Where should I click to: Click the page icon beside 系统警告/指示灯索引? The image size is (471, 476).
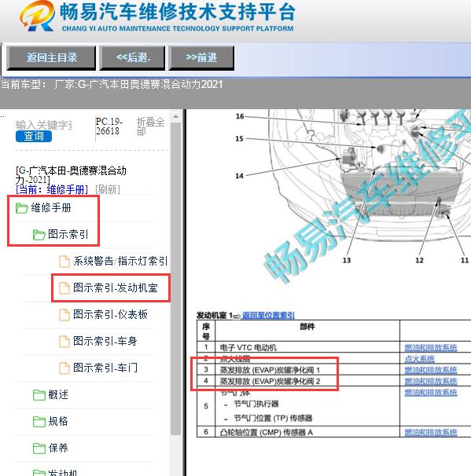click(x=64, y=262)
